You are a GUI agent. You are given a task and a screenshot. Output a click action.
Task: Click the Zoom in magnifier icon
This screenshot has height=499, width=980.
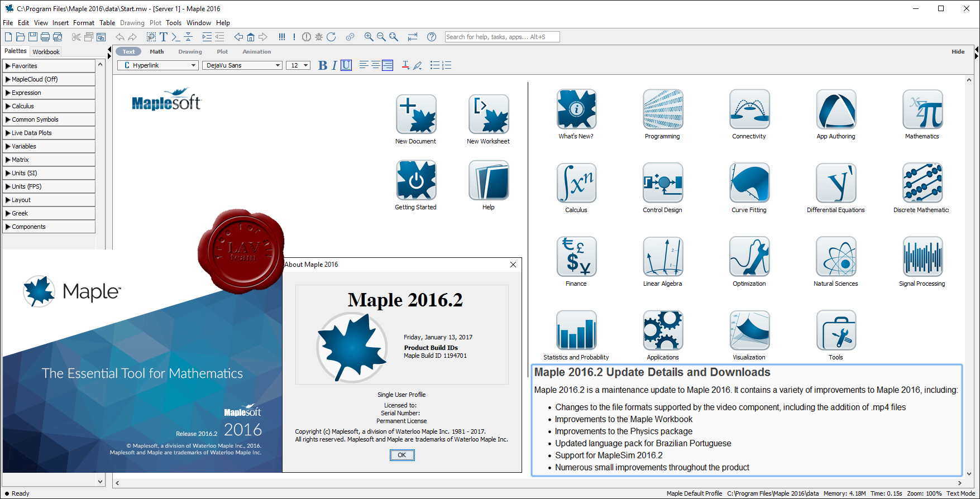tap(369, 37)
